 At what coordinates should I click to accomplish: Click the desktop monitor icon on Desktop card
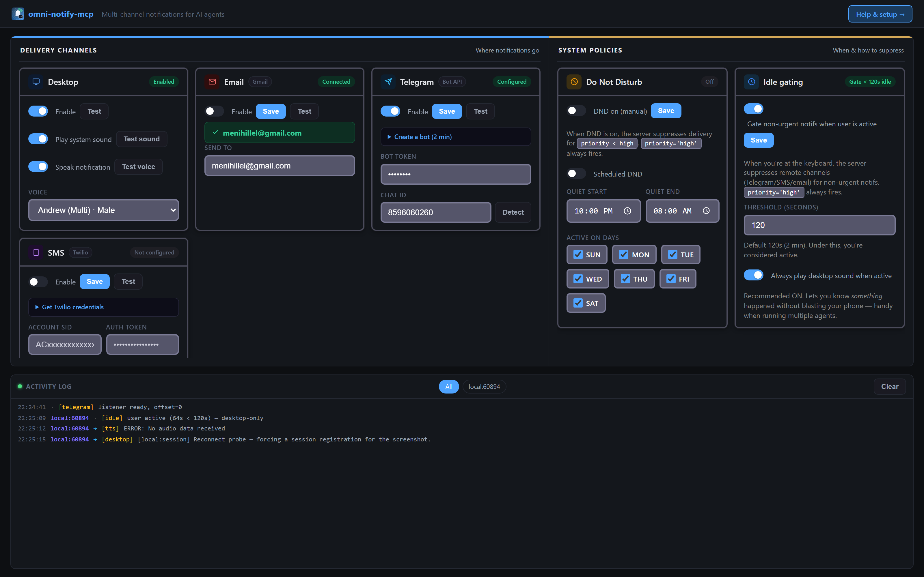(36, 82)
